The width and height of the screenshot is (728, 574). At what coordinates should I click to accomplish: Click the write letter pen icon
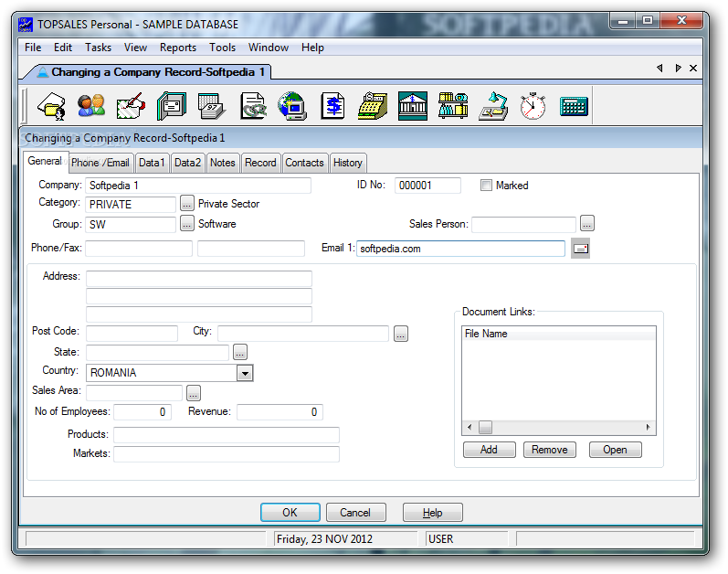pyautogui.click(x=131, y=106)
